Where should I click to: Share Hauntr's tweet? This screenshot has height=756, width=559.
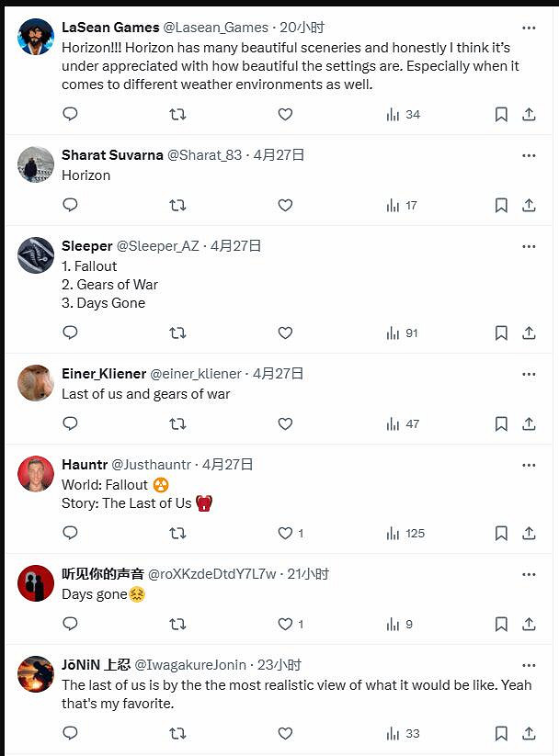point(529,533)
